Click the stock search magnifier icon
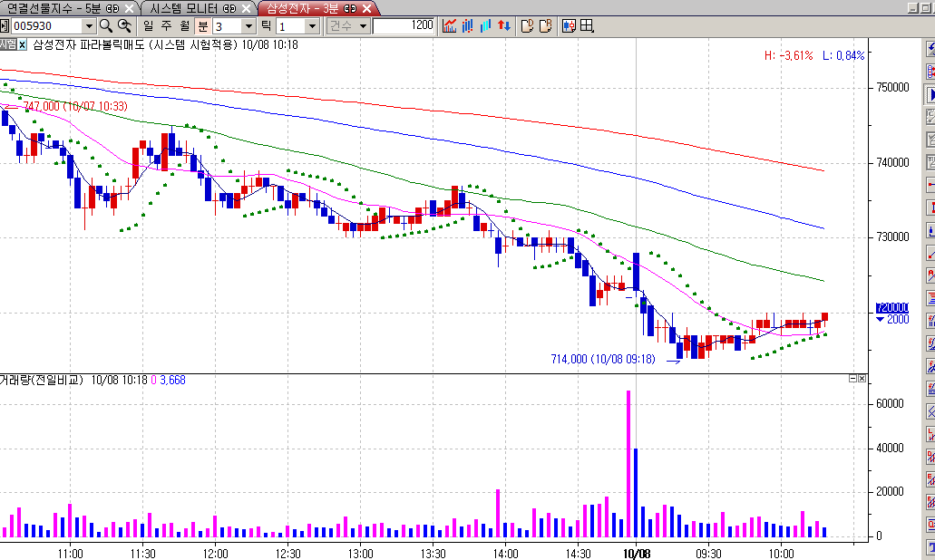The width and height of the screenshot is (935, 560). click(x=105, y=25)
